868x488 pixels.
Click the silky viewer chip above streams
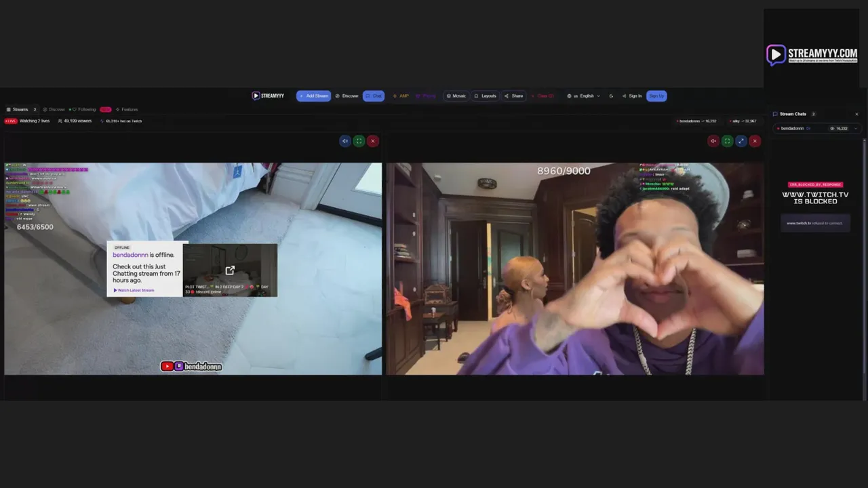tap(743, 121)
